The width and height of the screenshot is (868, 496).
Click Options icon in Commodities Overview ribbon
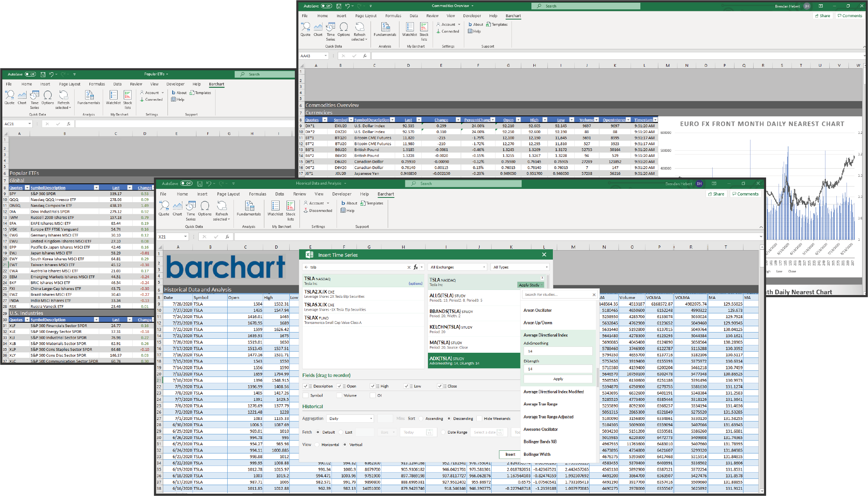click(344, 29)
